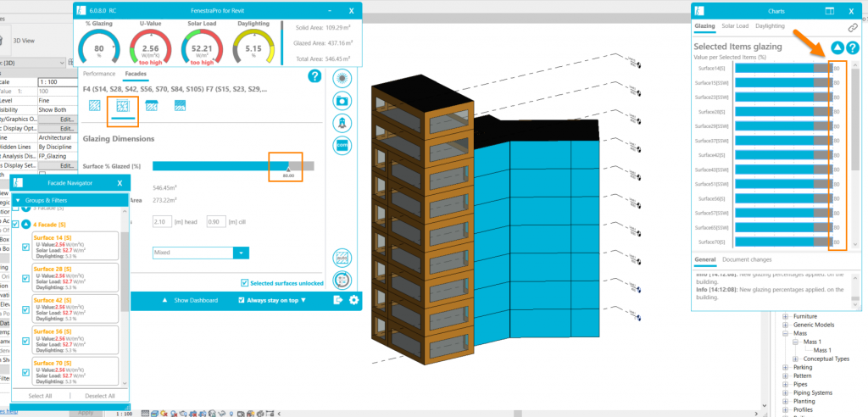This screenshot has width=868, height=417.
Task: Open the Daylighting chart tab
Action: pyautogui.click(x=770, y=26)
